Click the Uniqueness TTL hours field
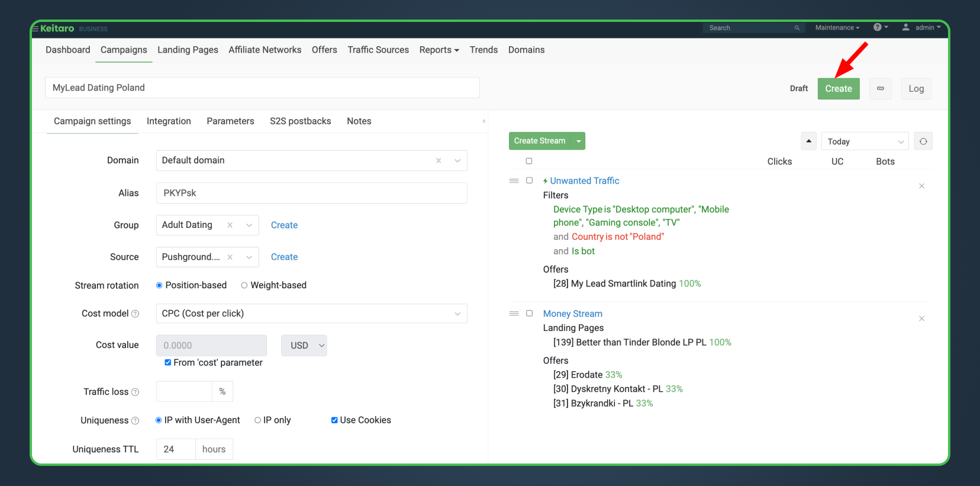The width and height of the screenshot is (980, 486). tap(176, 449)
